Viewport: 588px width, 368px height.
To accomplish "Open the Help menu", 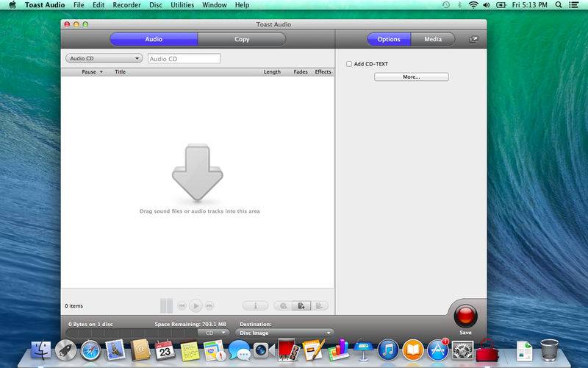I will click(x=242, y=5).
